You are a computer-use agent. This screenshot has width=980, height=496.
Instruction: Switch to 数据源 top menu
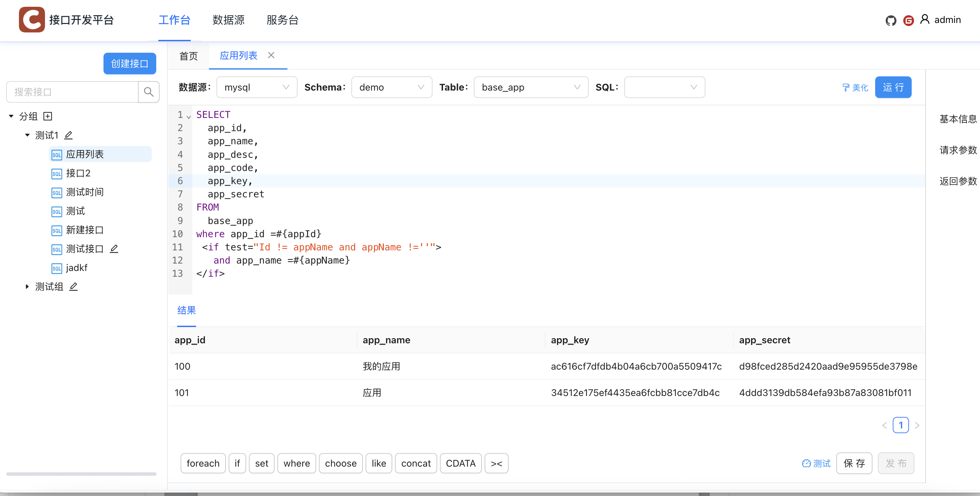pyautogui.click(x=228, y=20)
